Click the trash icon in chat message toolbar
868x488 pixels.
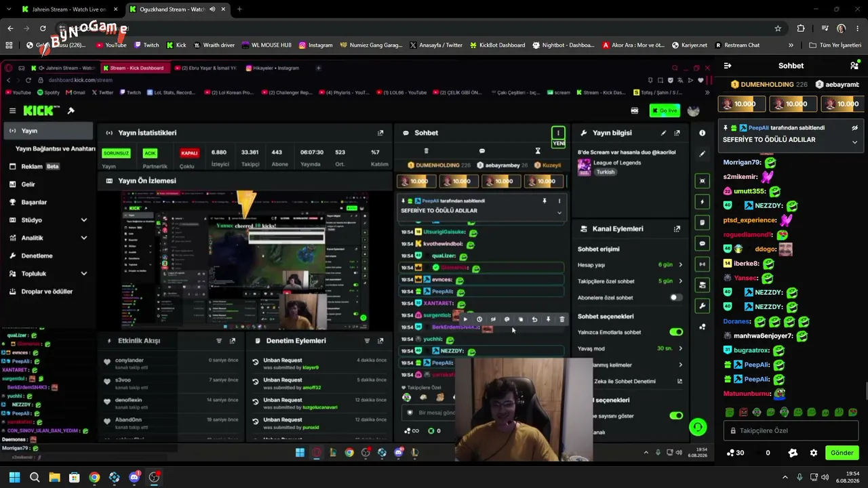(x=562, y=319)
